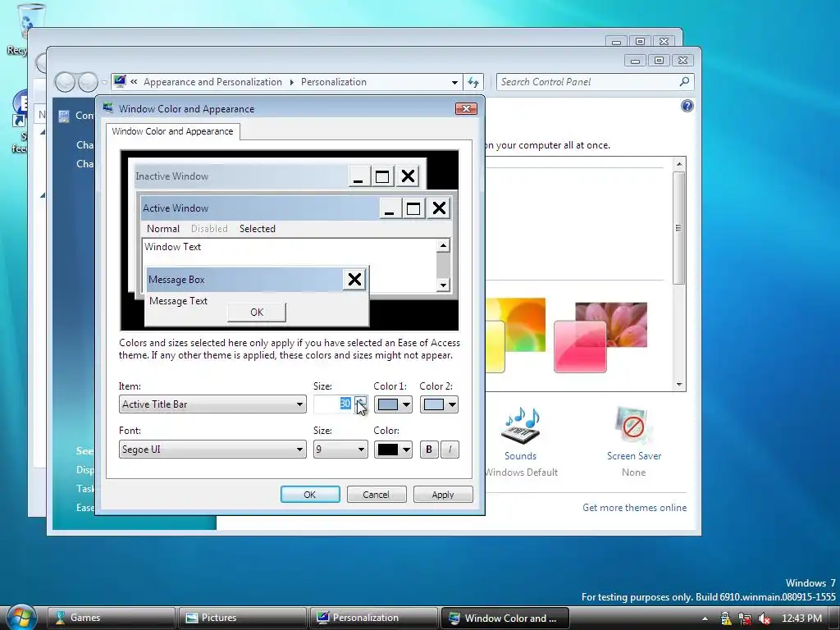Click the Message Text label in preview
840x630 pixels.
pyautogui.click(x=178, y=301)
